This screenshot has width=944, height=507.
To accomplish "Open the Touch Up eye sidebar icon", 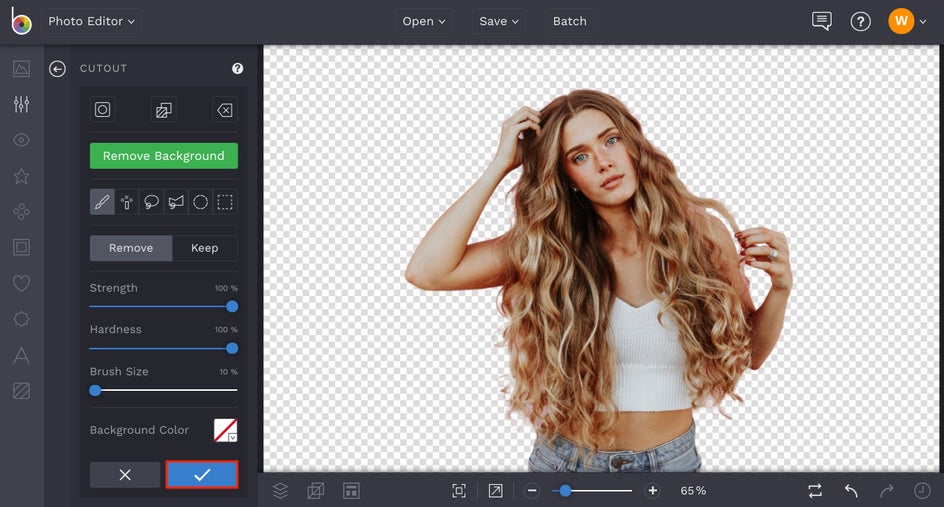I will [21, 140].
